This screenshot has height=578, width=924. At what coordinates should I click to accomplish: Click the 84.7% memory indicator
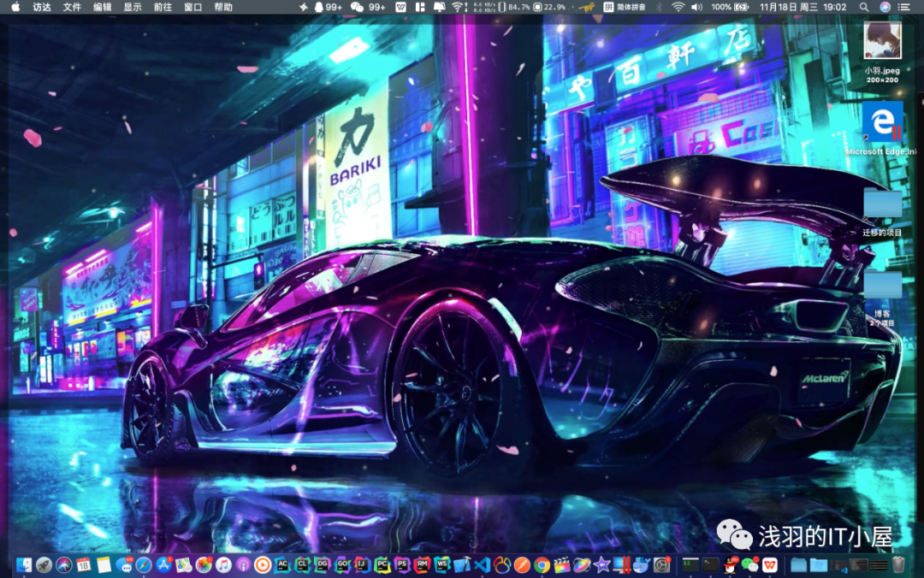514,7
